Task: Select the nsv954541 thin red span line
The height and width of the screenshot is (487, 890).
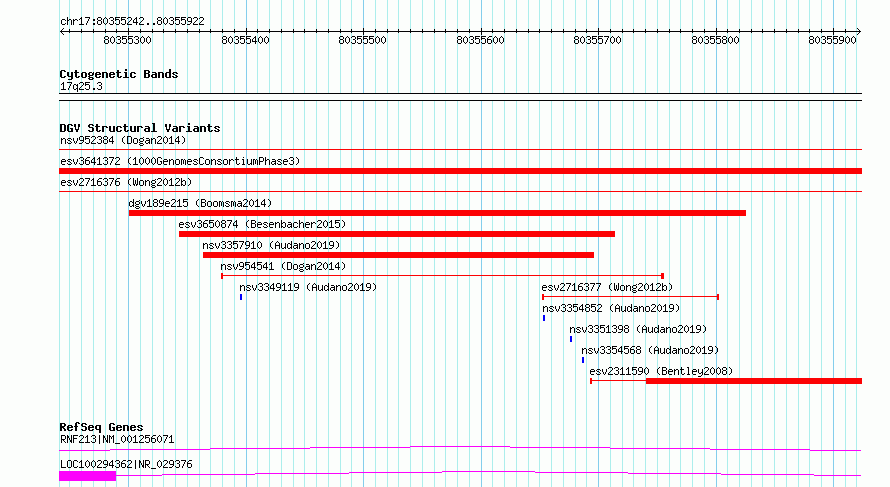Action: coord(443,276)
